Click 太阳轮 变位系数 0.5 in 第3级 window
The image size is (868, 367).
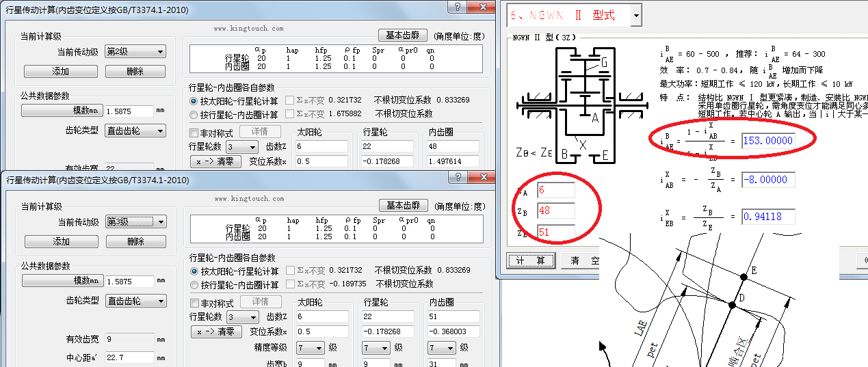[x=323, y=331]
